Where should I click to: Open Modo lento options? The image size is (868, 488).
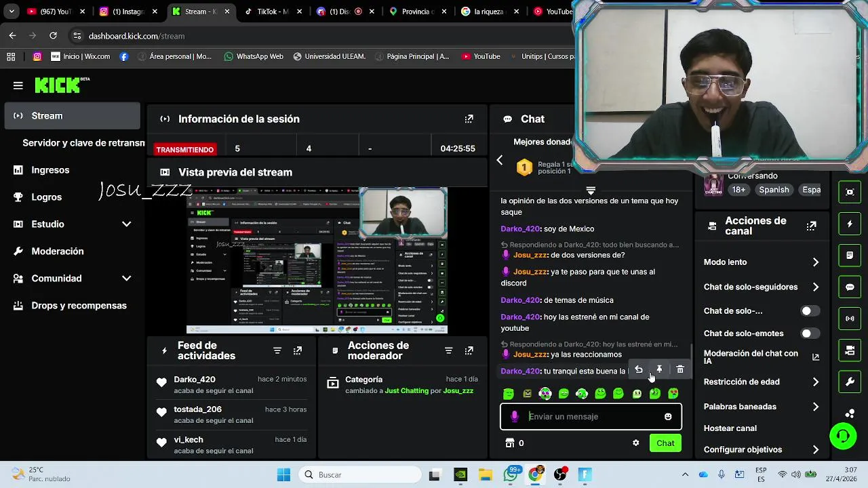tap(762, 262)
